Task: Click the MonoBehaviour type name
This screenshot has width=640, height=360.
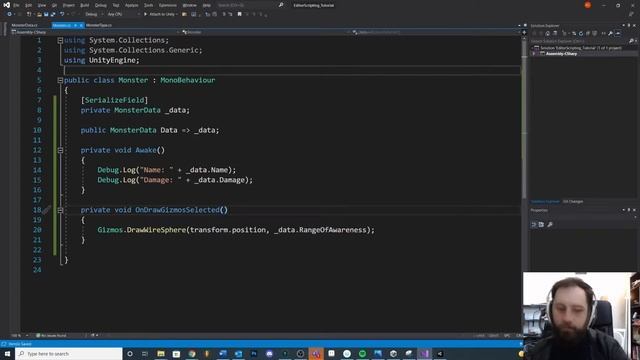Action: click(x=187, y=80)
